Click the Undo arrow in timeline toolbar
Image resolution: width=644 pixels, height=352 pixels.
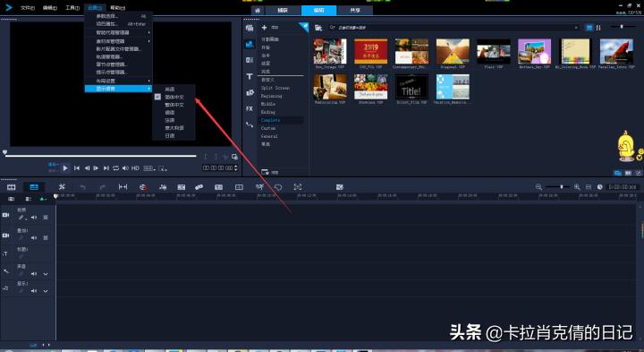tap(82, 187)
